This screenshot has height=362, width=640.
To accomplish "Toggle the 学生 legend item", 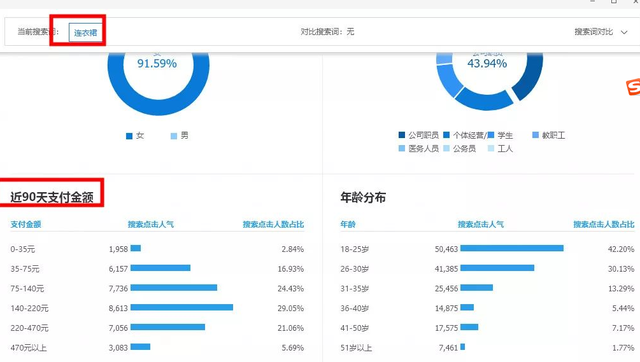I will 500,135.
